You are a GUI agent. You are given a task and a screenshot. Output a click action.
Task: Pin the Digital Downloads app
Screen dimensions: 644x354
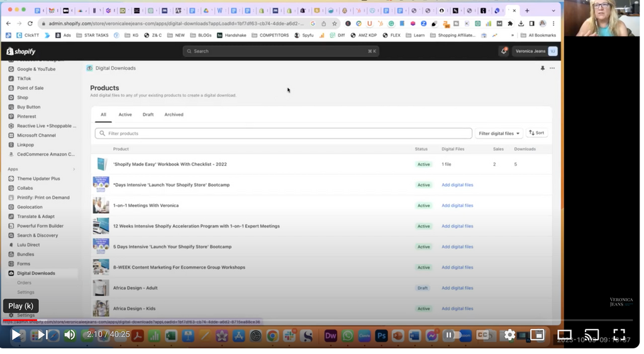[x=542, y=68]
